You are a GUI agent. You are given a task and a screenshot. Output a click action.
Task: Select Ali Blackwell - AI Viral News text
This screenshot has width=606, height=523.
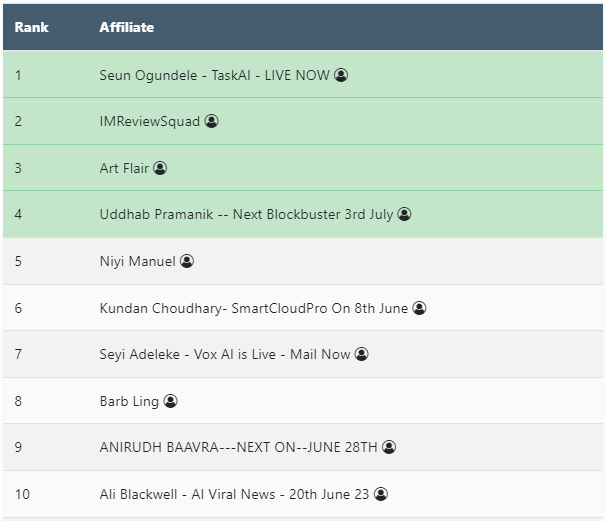pos(235,494)
